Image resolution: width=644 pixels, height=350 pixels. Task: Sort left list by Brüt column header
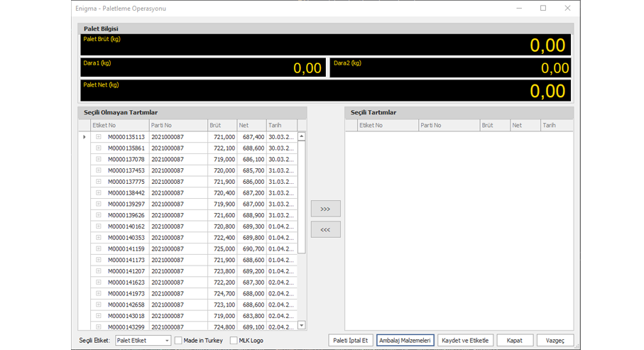coord(222,125)
